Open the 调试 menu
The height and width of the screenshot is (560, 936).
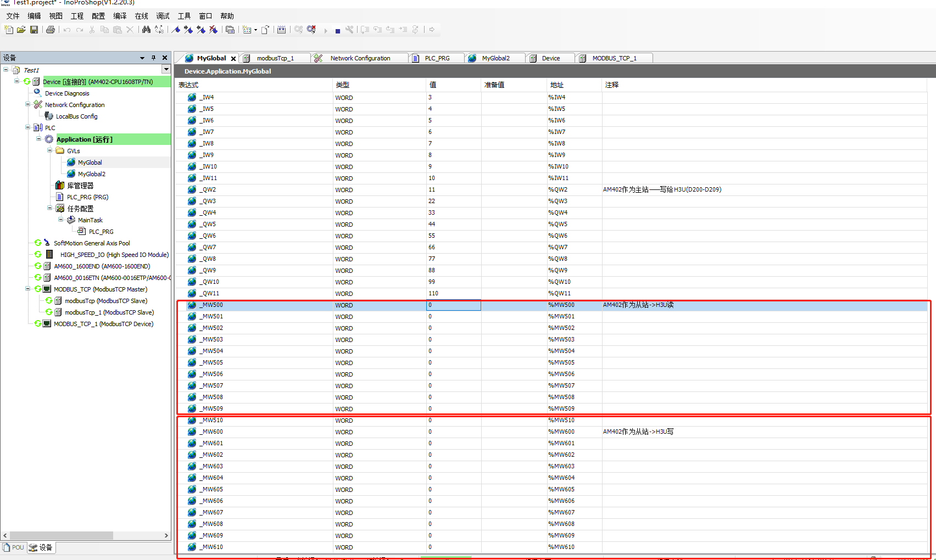click(x=163, y=16)
